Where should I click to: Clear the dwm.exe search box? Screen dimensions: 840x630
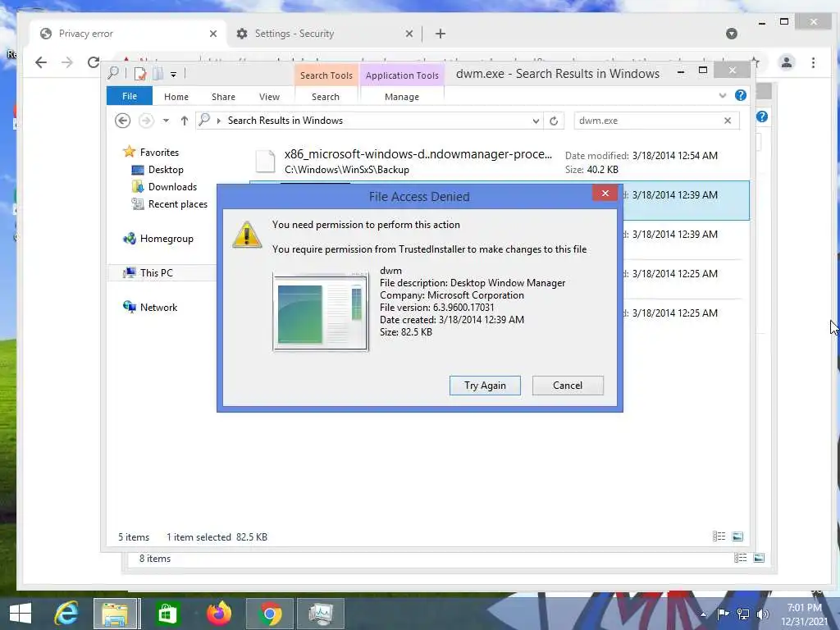tap(728, 121)
